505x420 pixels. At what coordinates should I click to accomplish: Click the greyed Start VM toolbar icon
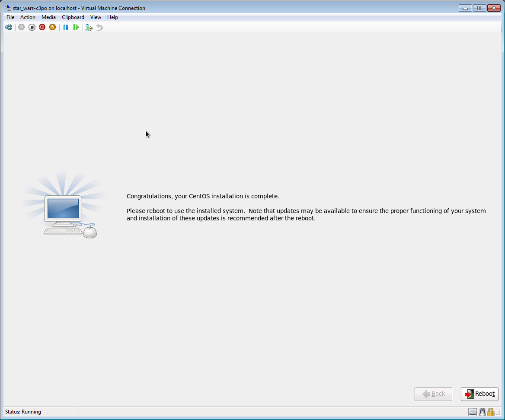tap(21, 27)
